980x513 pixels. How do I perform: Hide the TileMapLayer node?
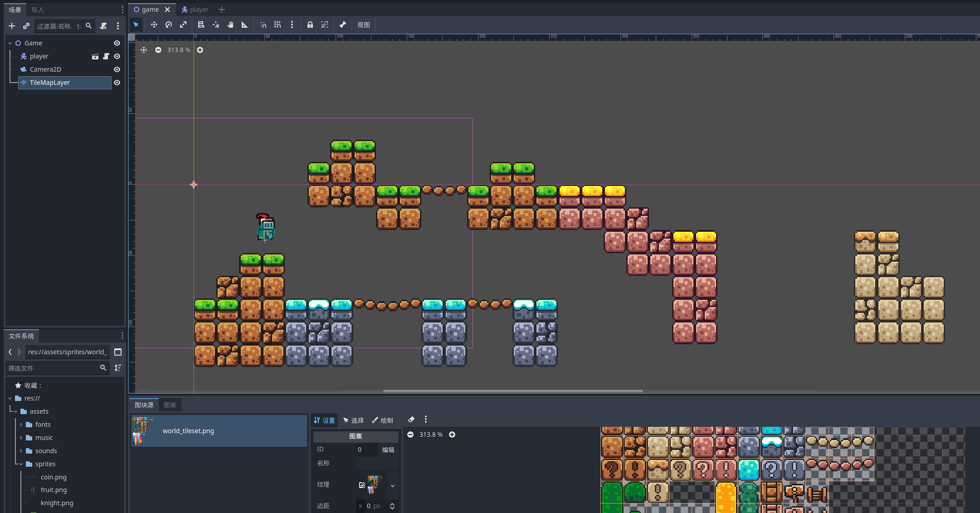point(117,83)
